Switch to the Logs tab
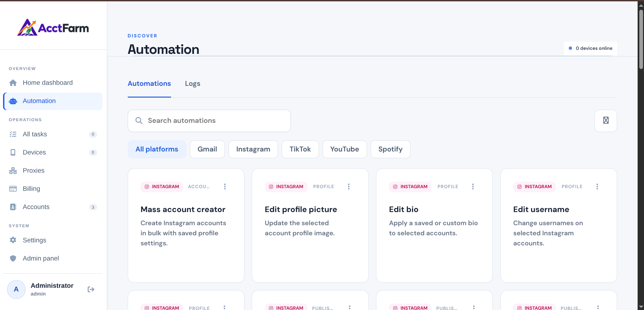Viewport: 644px width, 310px height. tap(193, 84)
